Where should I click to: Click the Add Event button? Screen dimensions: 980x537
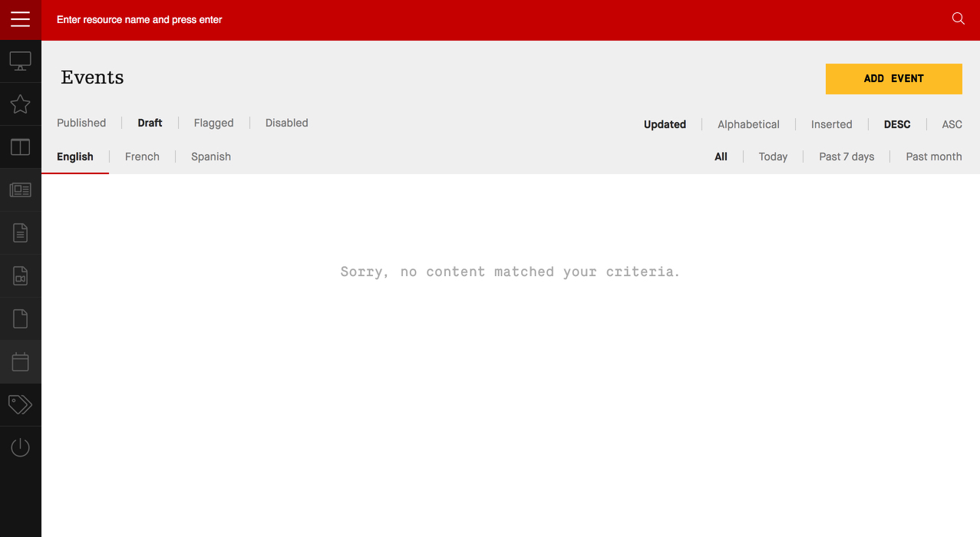click(894, 79)
